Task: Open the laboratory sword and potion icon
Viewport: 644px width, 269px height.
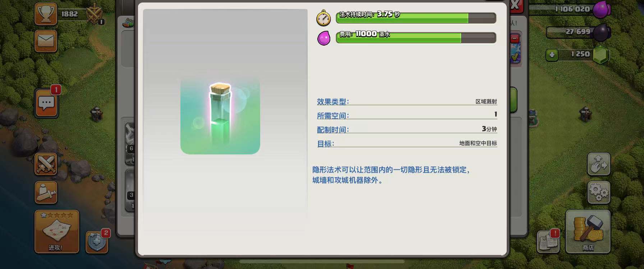Action: pyautogui.click(x=46, y=192)
